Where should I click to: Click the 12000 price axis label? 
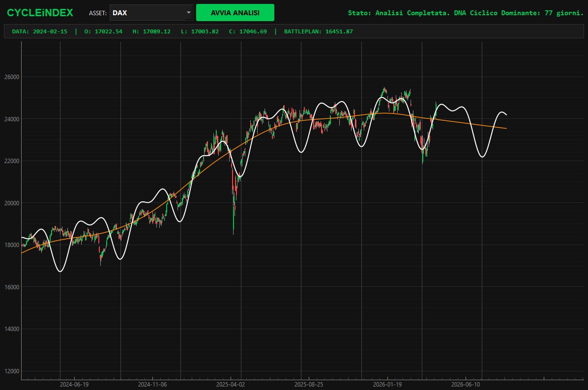coord(12,371)
